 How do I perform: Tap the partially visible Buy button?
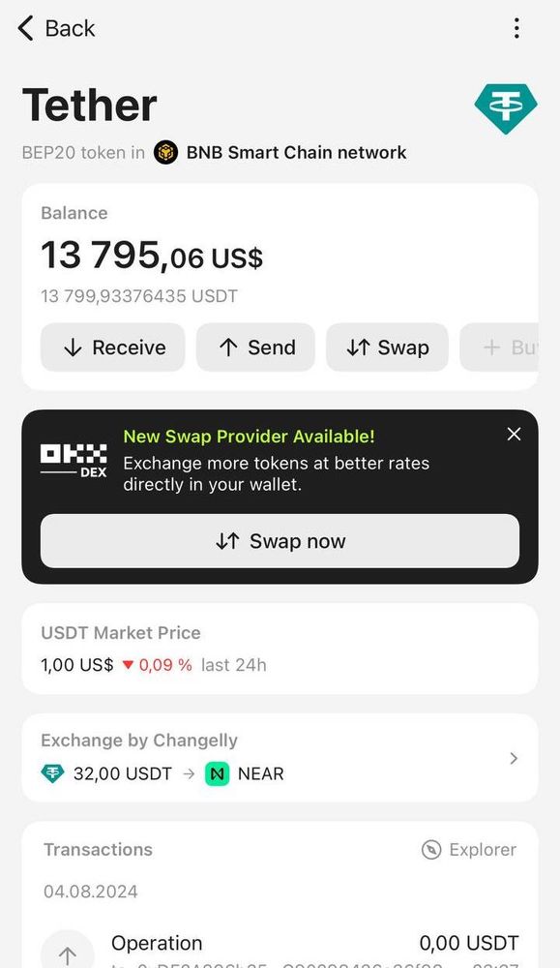click(x=499, y=348)
